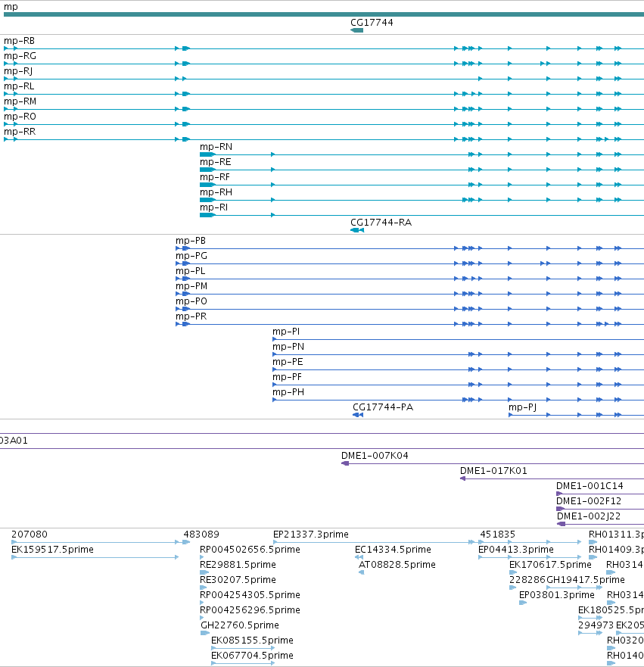This screenshot has height=667, width=644.
Task: Select the mp-RE transcript label
Action: [x=215, y=162]
